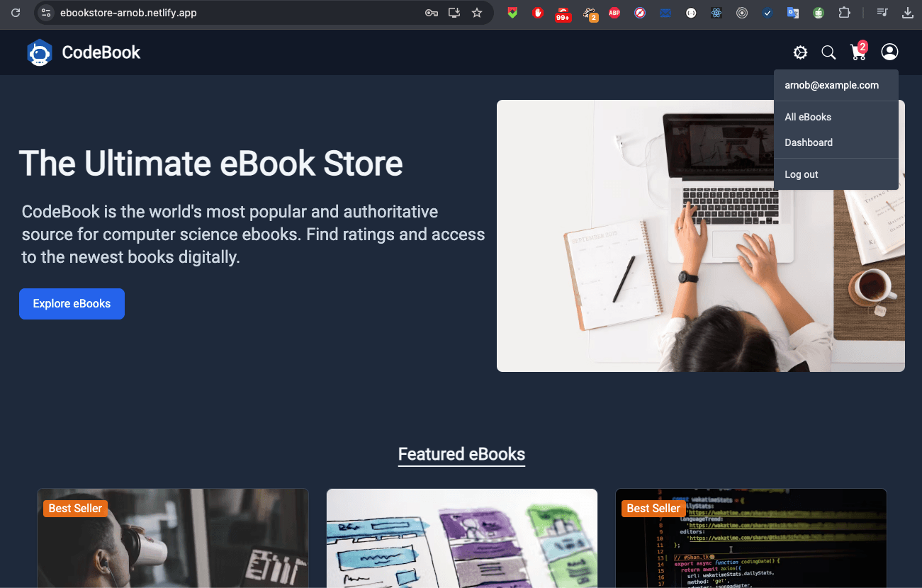Open the extension with orange 2 badge

point(590,13)
